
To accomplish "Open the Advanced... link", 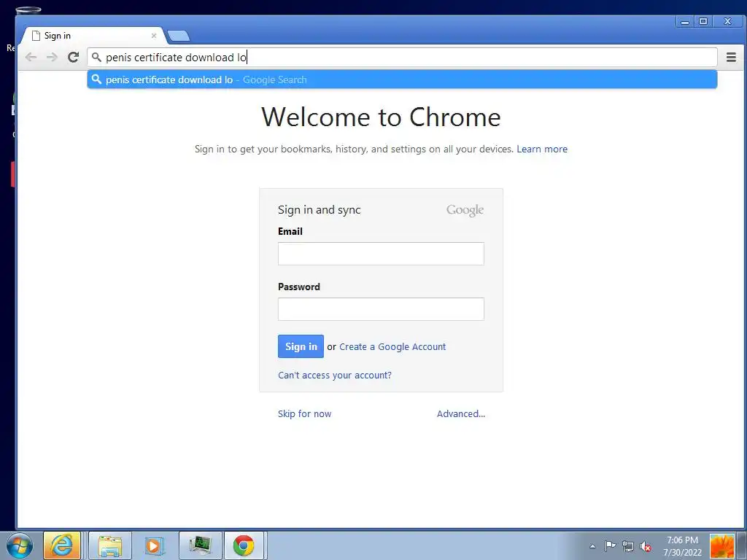I will point(461,414).
